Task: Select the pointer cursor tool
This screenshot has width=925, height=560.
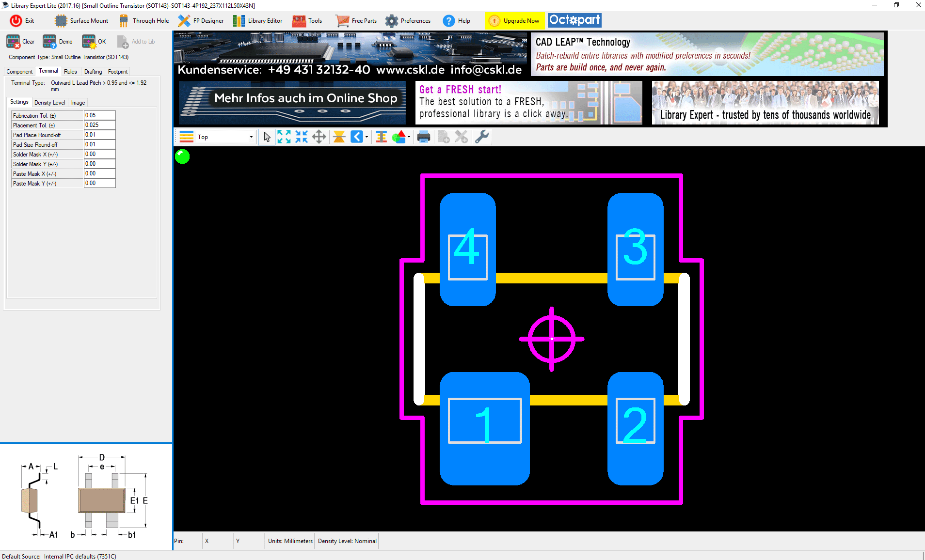Action: point(267,137)
